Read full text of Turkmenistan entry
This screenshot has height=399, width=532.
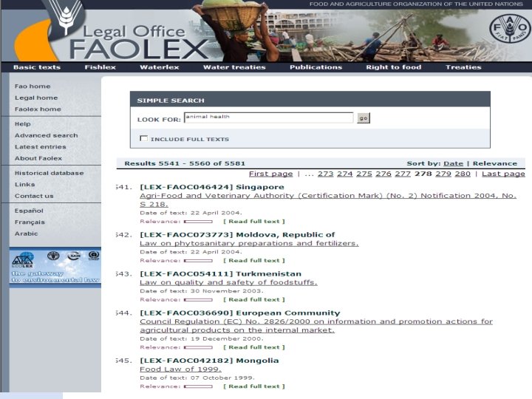(254, 299)
